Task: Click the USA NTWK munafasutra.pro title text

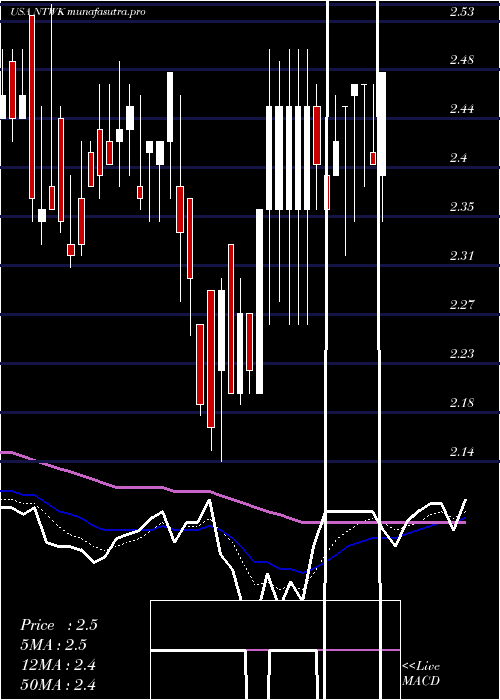Action: click(x=78, y=12)
